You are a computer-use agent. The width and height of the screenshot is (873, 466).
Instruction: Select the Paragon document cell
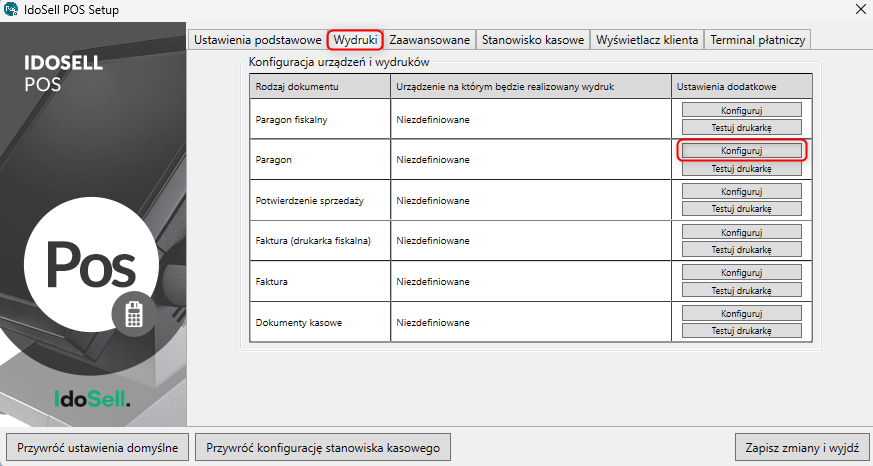pyautogui.click(x=320, y=160)
